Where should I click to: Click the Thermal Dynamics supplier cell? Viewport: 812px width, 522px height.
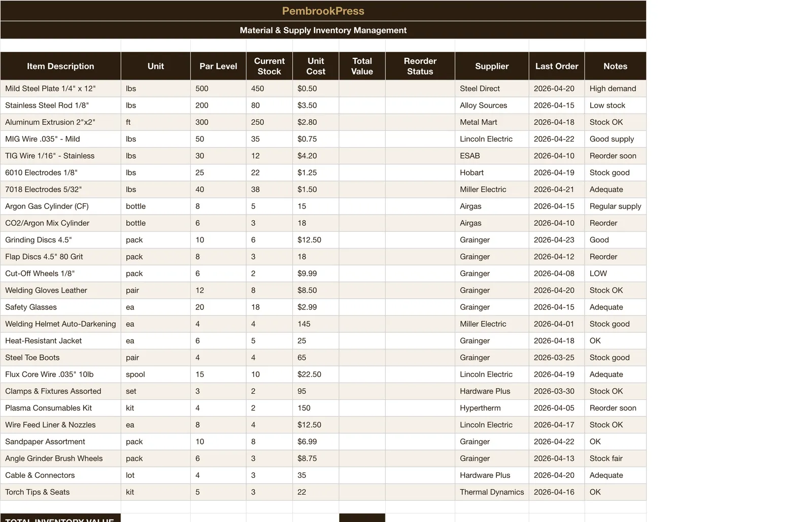coord(491,492)
